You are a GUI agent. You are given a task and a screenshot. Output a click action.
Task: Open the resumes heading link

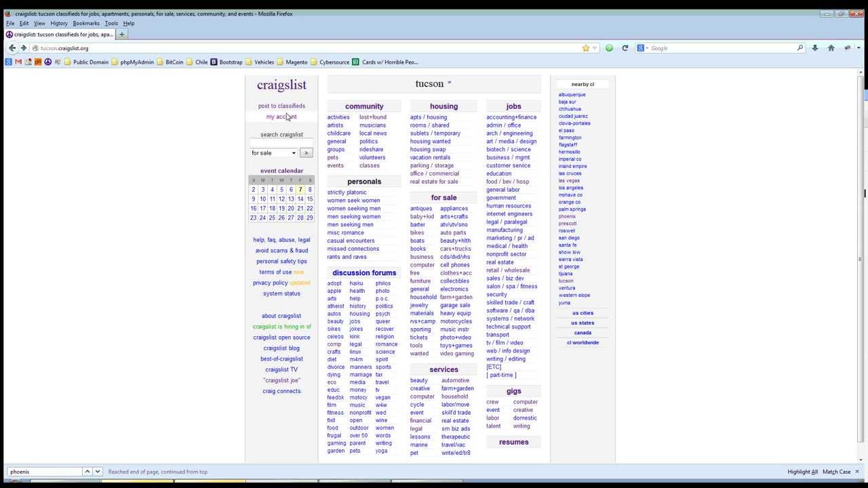pyautogui.click(x=513, y=442)
